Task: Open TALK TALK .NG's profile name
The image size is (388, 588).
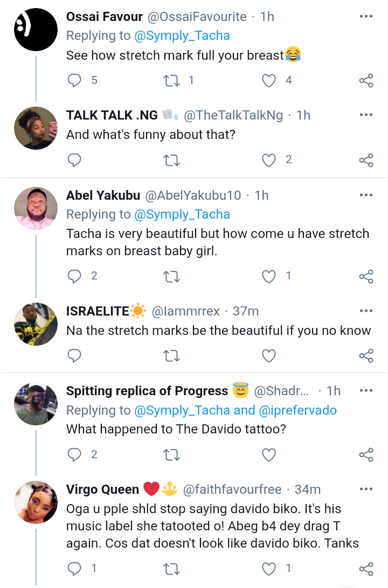Action: (112, 115)
